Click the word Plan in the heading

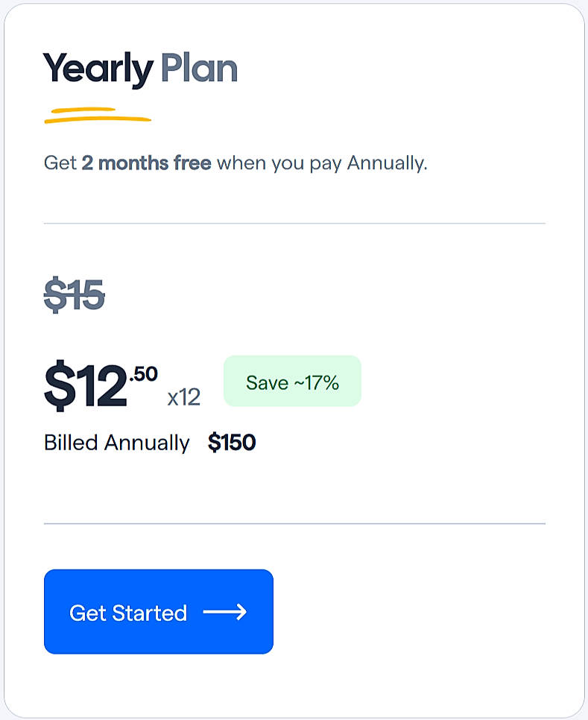coord(199,69)
